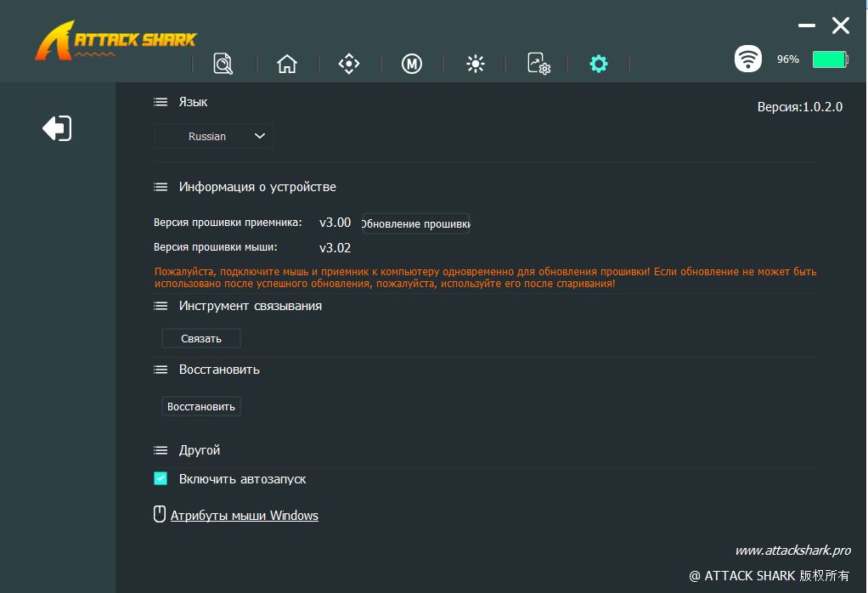
Task: Open the DPI crosshair settings icon
Action: [349, 64]
